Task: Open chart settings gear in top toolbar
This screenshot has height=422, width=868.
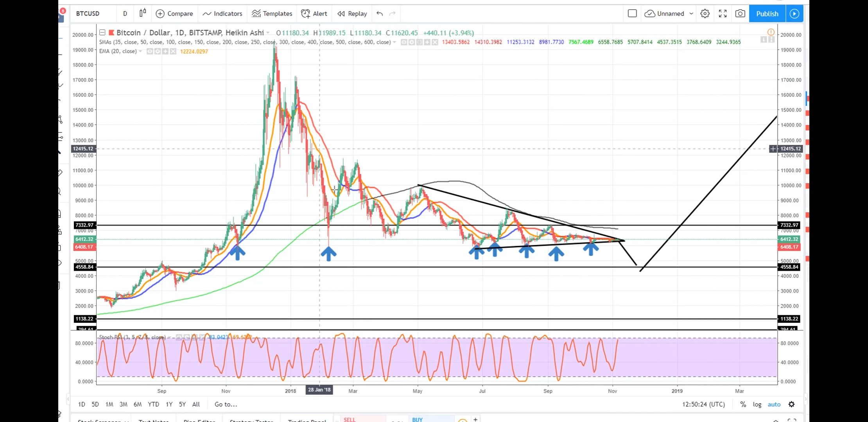Action: 705,14
